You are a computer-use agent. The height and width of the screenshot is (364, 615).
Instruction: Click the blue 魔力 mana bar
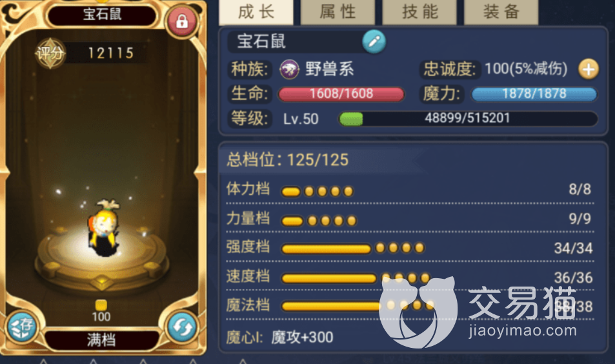click(534, 94)
